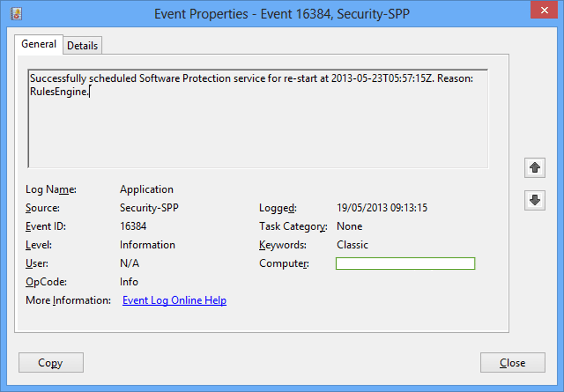Click the User value N/A
Screen dimensions: 564x392
pyautogui.click(x=130, y=263)
